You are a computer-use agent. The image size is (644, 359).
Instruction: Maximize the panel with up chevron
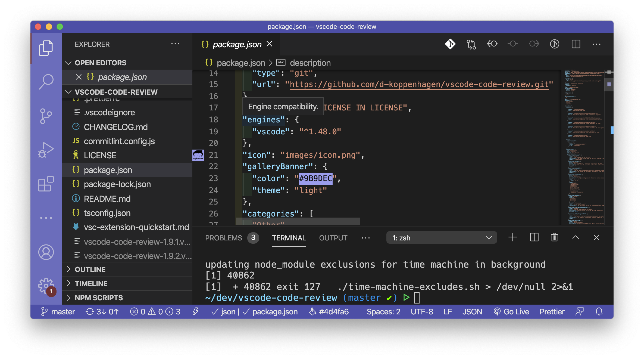576,237
